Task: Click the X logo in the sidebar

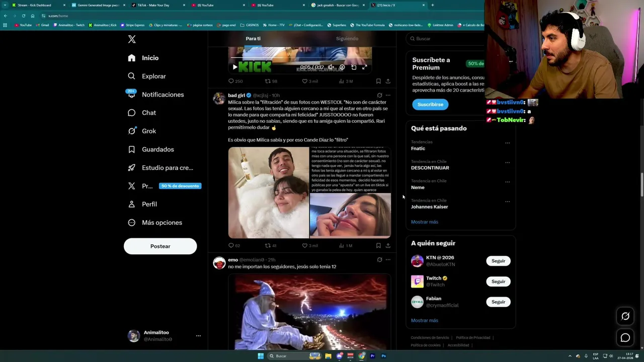Action: coord(132,39)
